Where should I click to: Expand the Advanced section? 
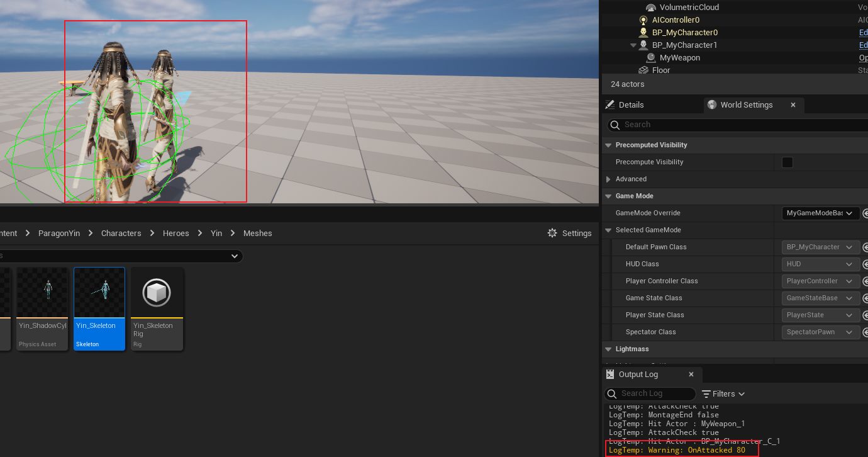click(x=608, y=179)
